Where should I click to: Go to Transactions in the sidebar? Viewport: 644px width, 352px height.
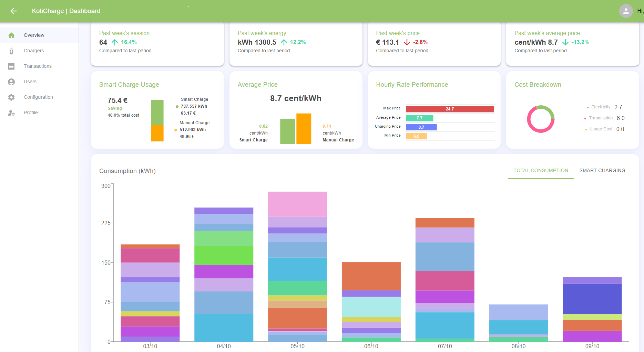(38, 66)
